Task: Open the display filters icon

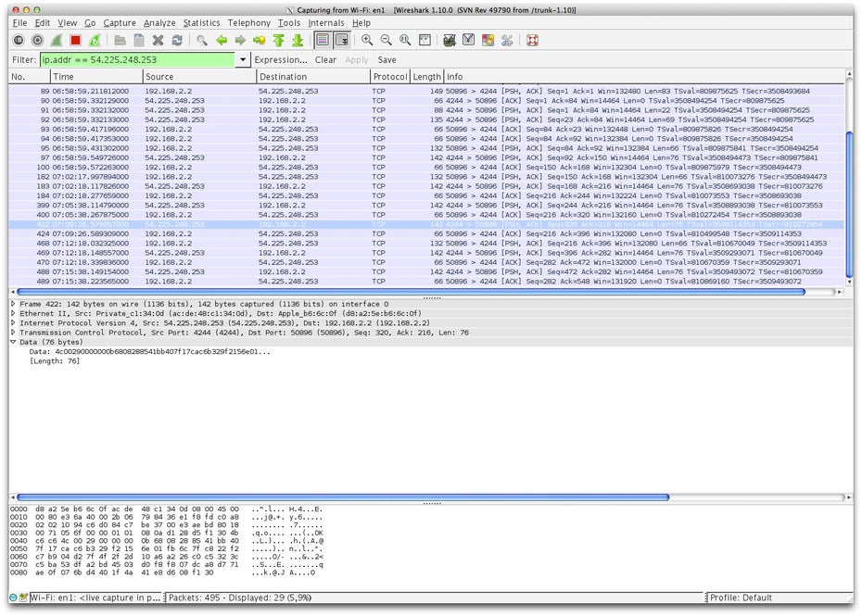Action: tap(468, 40)
